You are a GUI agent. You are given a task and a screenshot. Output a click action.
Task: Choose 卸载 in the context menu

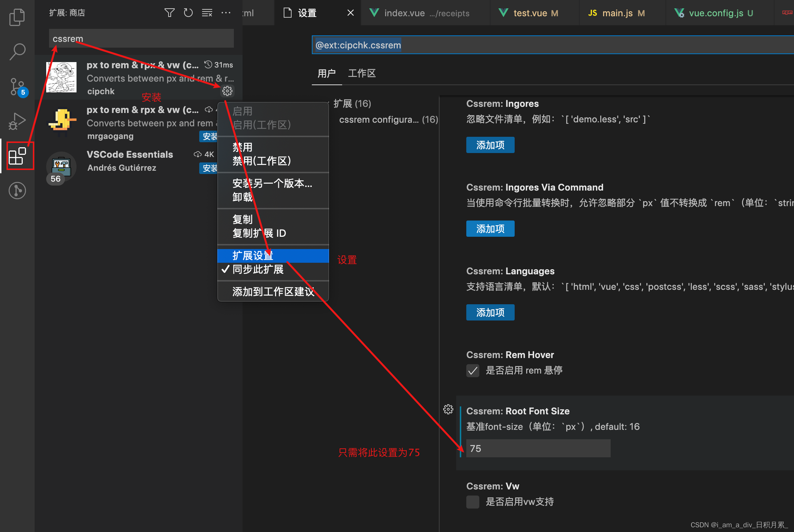273,197
